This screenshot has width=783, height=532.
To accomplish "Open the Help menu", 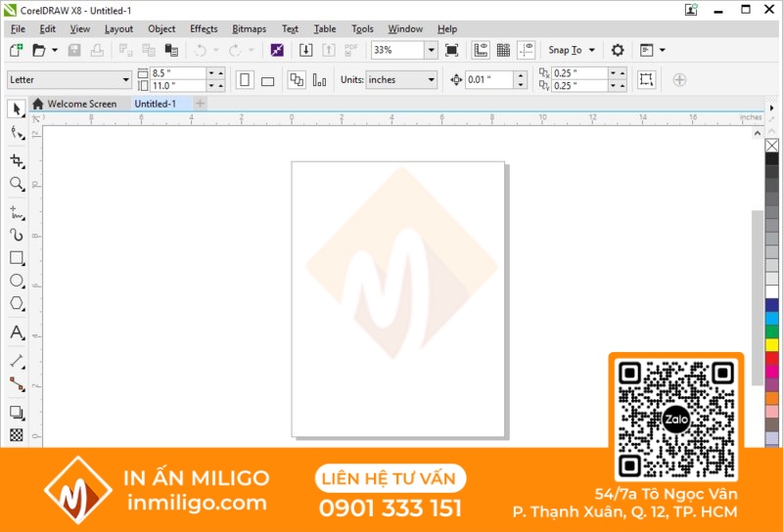I will coord(447,29).
